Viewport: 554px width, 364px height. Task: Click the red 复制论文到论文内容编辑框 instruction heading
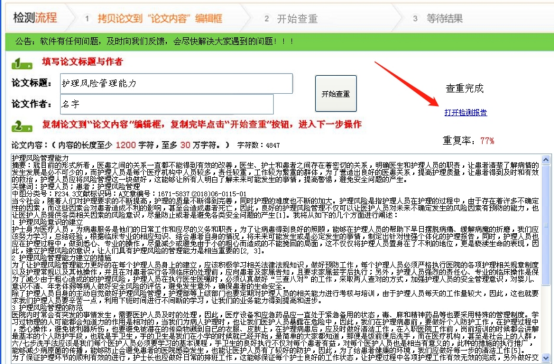(202, 124)
